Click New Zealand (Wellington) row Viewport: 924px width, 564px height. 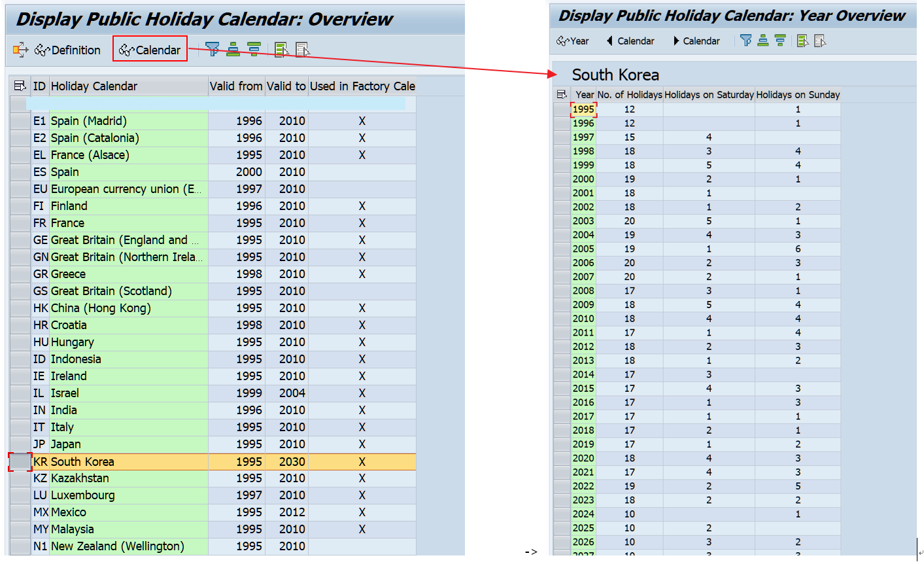click(x=223, y=546)
